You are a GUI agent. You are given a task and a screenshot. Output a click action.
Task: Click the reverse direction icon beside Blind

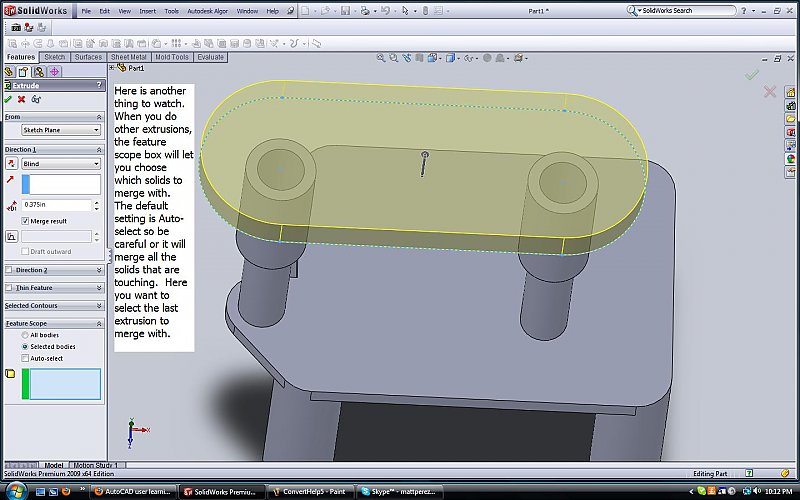11,163
